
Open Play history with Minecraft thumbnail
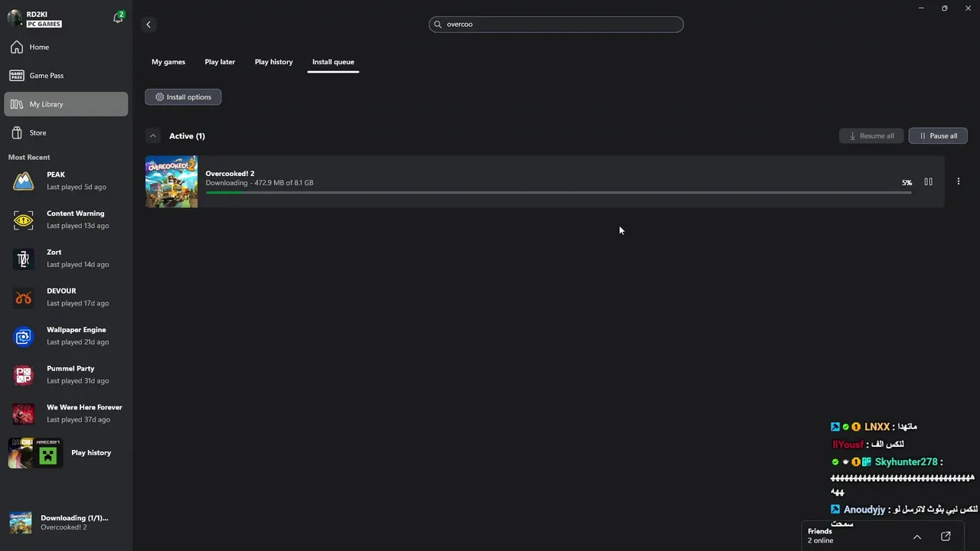coord(66,453)
